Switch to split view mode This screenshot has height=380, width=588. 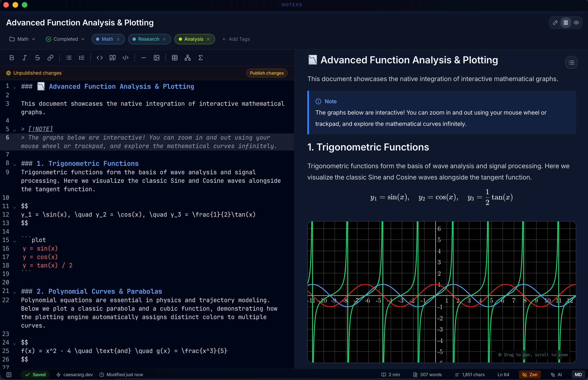click(566, 23)
